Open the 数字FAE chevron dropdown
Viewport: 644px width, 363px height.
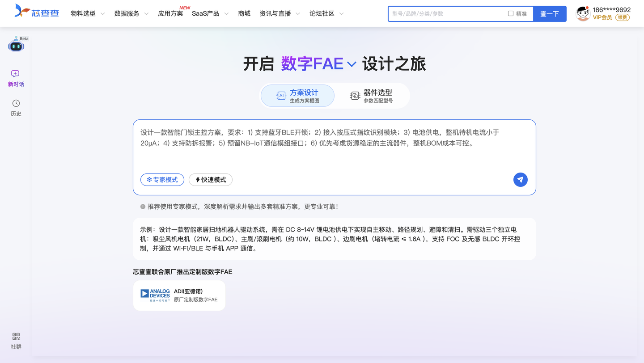click(x=352, y=64)
